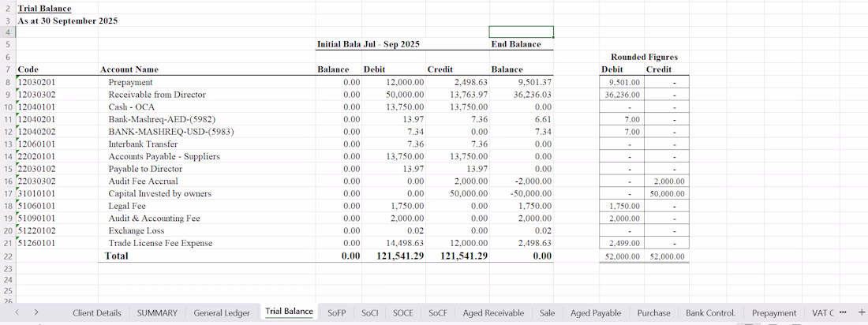The height and width of the screenshot is (325, 868).
Task: Go to the Client Details sheet
Action: click(97, 313)
